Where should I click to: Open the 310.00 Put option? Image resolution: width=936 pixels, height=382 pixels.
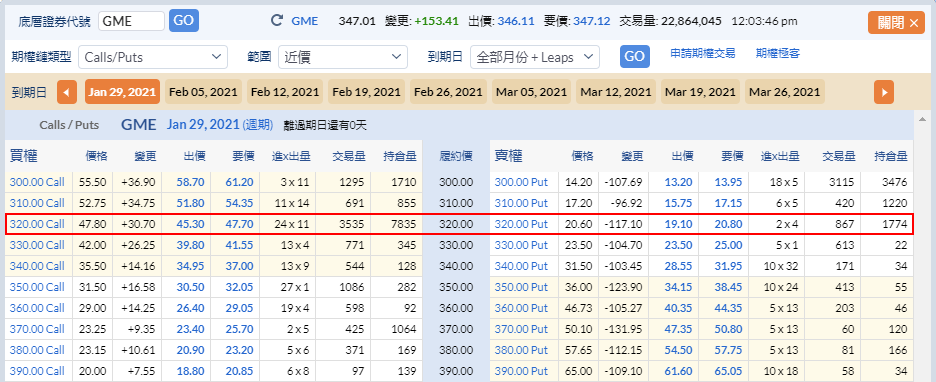click(x=521, y=203)
